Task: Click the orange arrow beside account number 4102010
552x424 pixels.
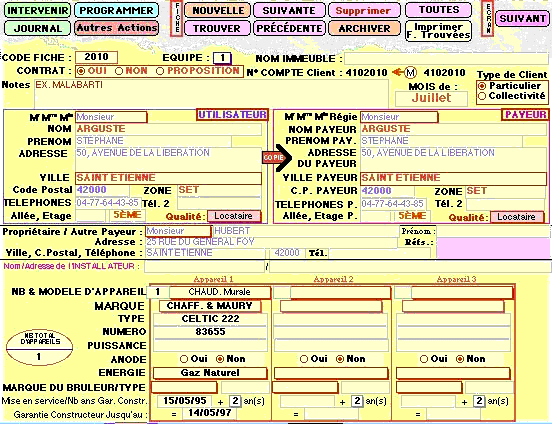Action: click(x=397, y=72)
